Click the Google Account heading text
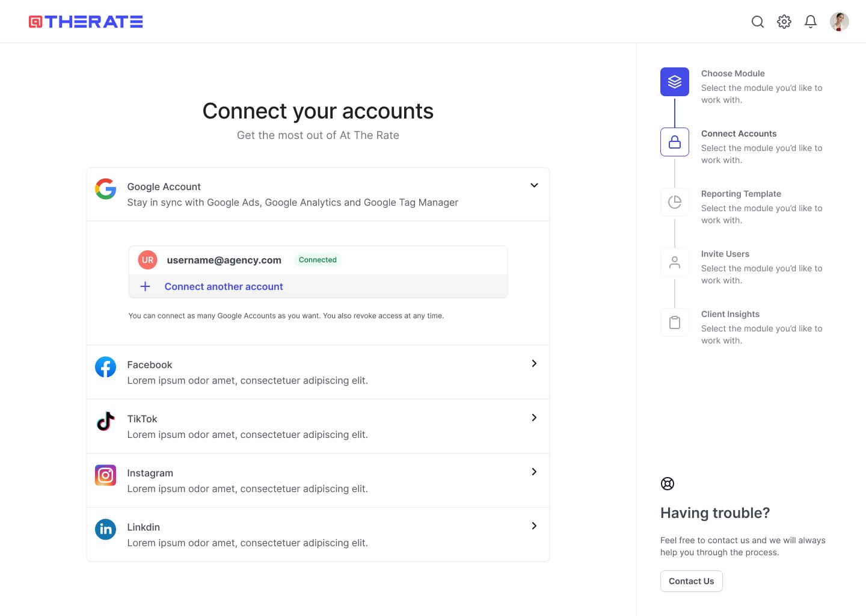 pos(164,186)
